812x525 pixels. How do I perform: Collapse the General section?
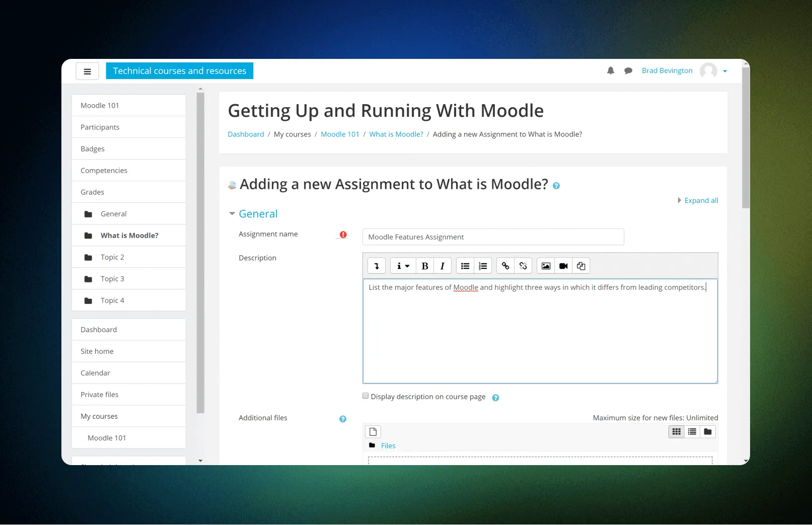232,214
